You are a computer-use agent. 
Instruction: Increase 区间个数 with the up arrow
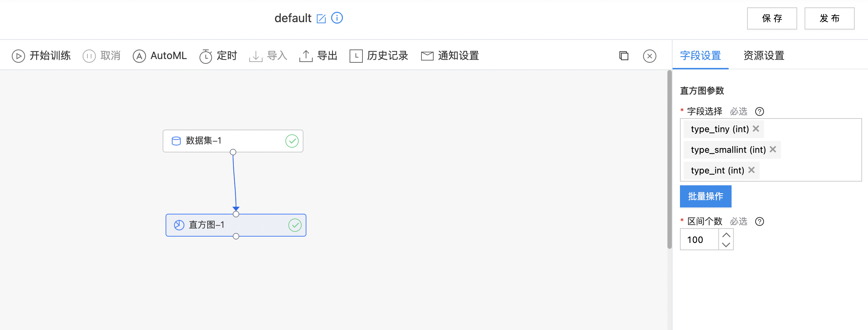pos(726,234)
